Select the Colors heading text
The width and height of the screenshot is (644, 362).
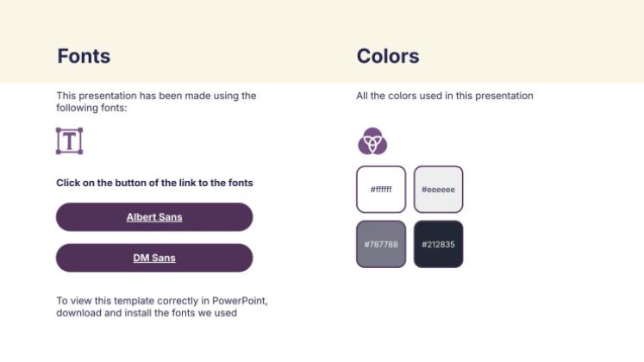tap(388, 57)
